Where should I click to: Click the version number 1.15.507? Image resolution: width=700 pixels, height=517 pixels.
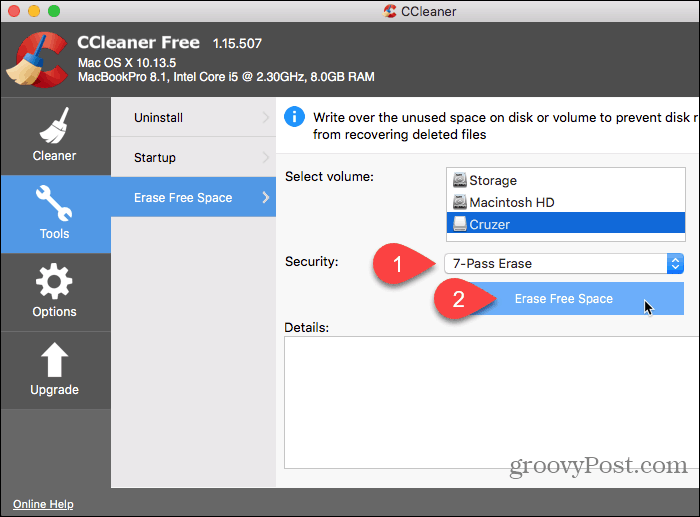(237, 43)
